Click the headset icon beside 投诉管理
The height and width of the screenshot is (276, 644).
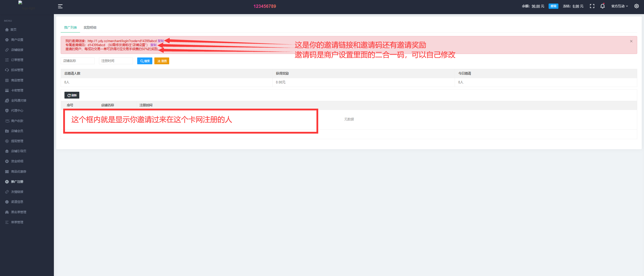click(x=7, y=70)
